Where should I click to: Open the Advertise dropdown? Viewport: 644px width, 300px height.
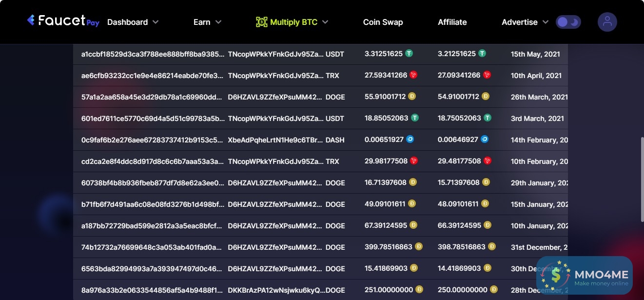coord(525,22)
